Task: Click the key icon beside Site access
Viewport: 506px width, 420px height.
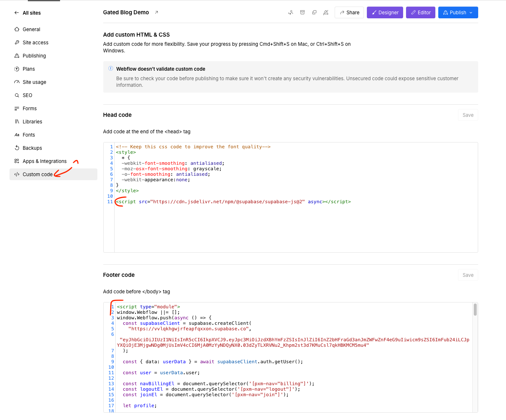Action: tap(17, 42)
